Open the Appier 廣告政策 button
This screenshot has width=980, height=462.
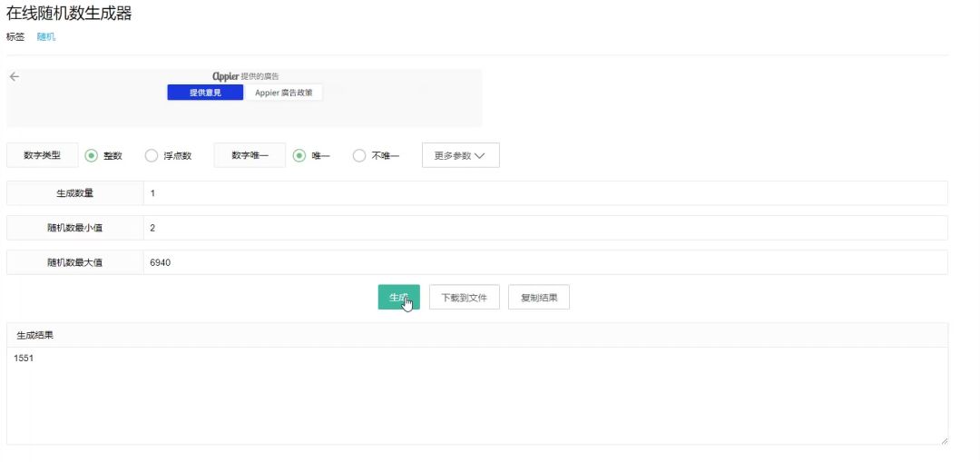click(283, 93)
